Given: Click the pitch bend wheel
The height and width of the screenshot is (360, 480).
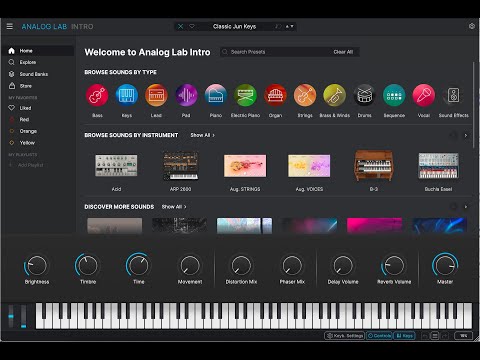Looking at the screenshot, I should [11, 316].
